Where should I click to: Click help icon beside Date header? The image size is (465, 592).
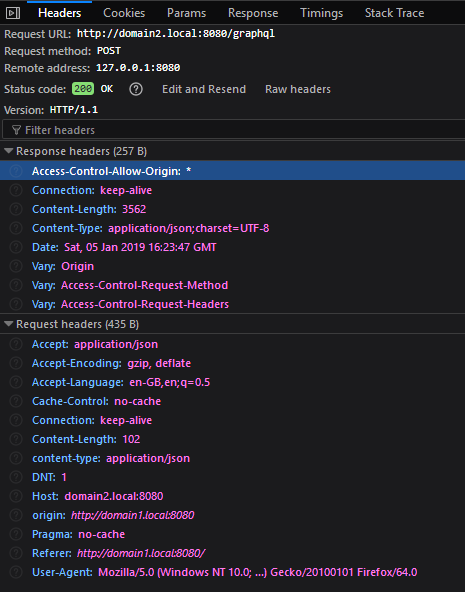click(x=16, y=247)
